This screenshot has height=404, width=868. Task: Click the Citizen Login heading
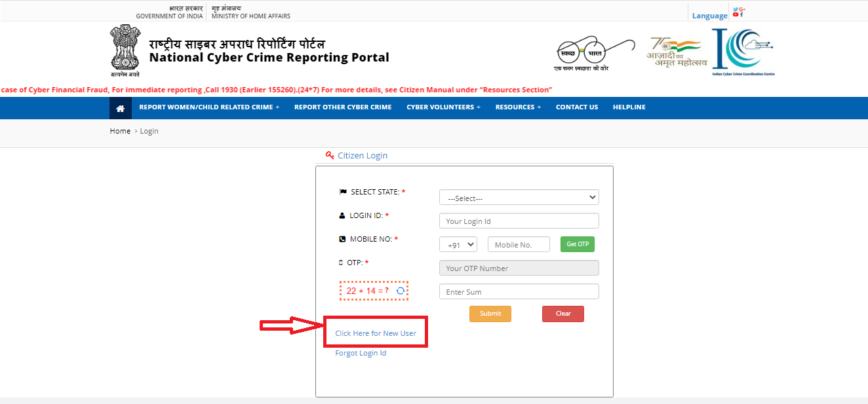[x=363, y=156]
